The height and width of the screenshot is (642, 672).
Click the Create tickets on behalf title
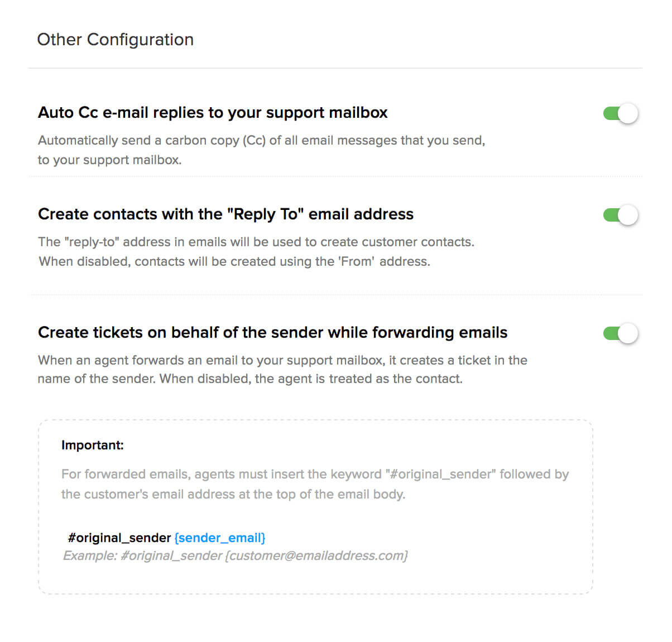coord(272,333)
